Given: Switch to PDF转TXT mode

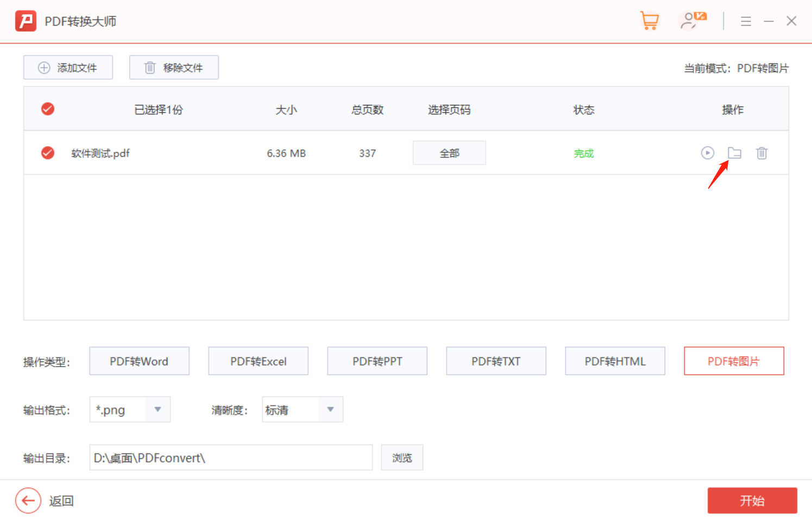Looking at the screenshot, I should tap(496, 361).
